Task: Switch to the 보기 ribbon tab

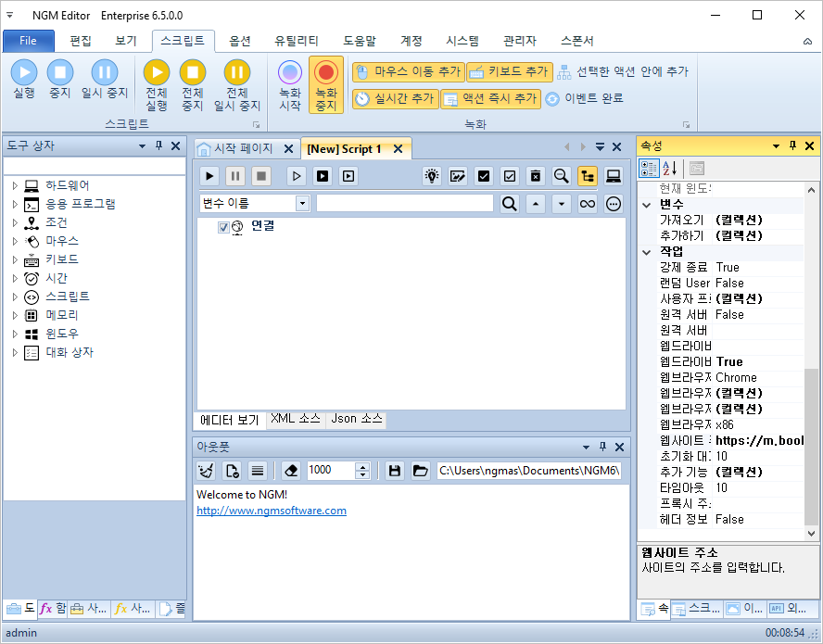Action: pyautogui.click(x=126, y=41)
